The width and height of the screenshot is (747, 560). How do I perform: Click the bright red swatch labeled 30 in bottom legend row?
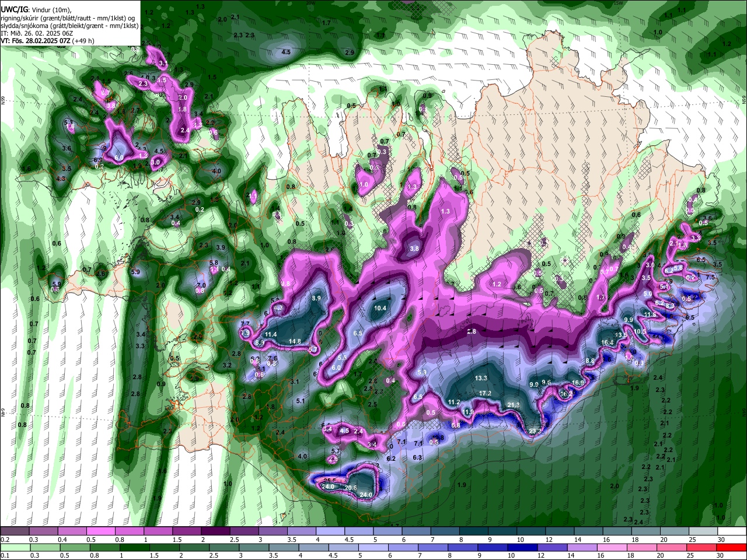click(731, 548)
